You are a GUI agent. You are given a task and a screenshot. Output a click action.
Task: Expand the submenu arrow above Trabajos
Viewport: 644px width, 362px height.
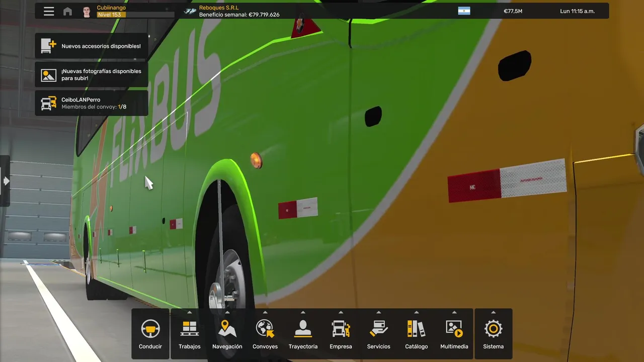(190, 312)
